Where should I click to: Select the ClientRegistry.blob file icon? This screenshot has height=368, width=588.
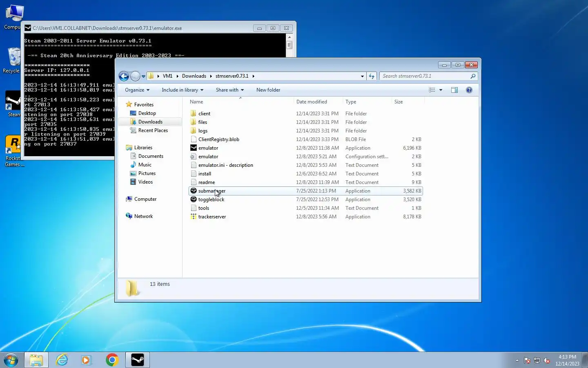(x=194, y=139)
